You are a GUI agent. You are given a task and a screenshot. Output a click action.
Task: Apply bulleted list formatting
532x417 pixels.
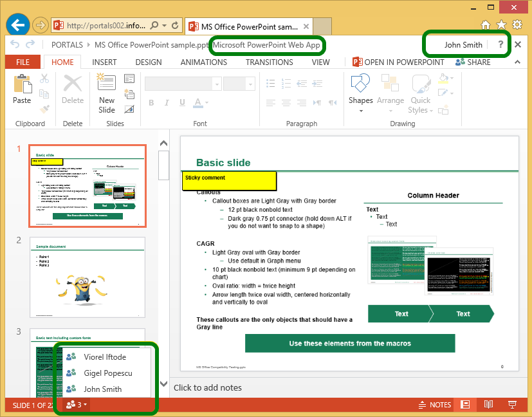pos(270,84)
